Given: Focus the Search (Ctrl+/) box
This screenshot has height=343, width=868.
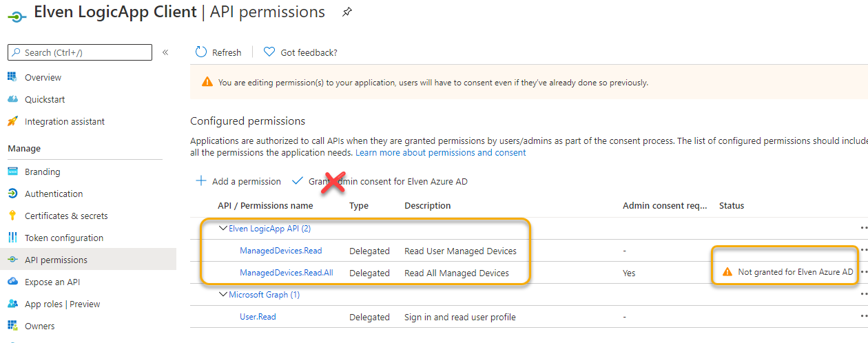Looking at the screenshot, I should point(80,52).
